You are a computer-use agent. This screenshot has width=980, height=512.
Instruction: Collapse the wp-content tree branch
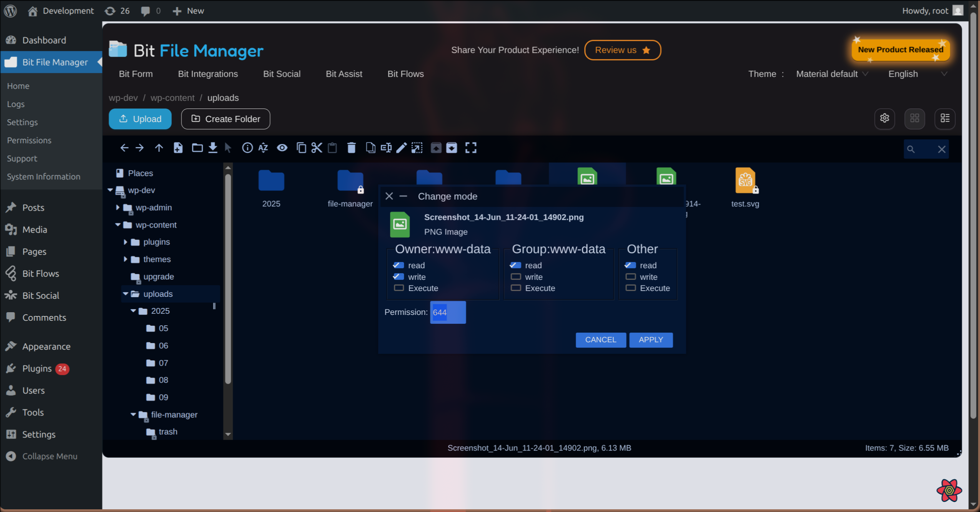(118, 225)
